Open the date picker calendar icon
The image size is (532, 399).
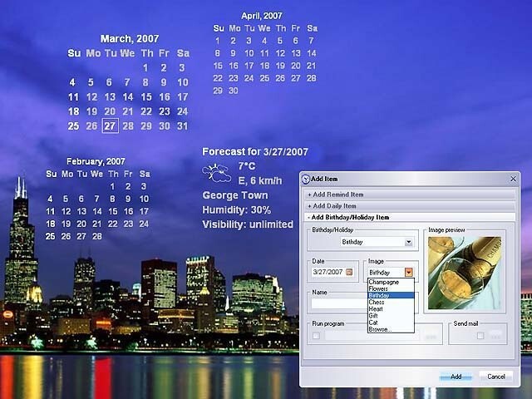coord(349,272)
